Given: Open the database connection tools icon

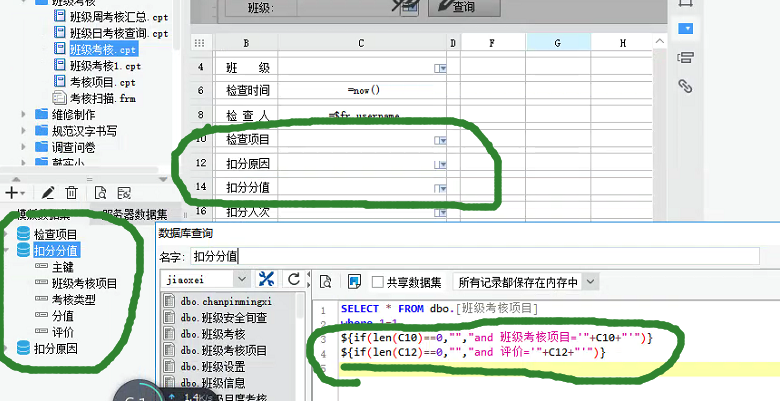Looking at the screenshot, I should 266,279.
